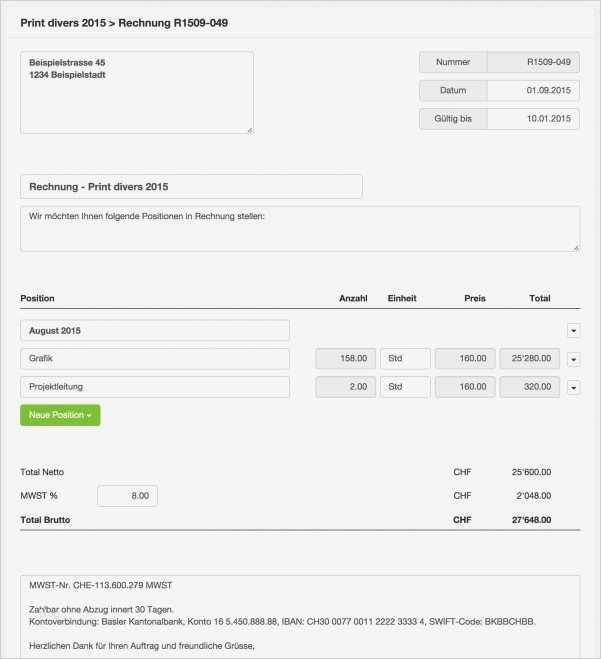601x659 pixels.
Task: Click the Datum field
Action: coord(533,91)
